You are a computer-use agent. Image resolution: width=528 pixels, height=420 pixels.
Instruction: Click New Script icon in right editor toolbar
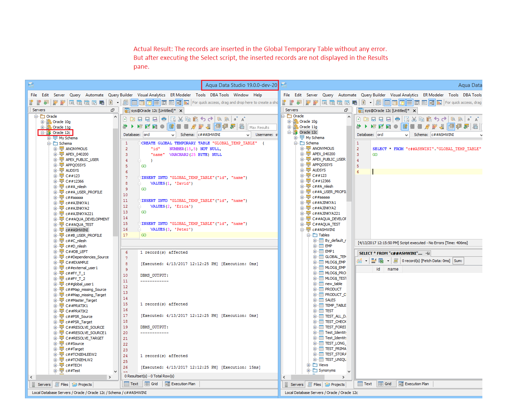(x=359, y=119)
